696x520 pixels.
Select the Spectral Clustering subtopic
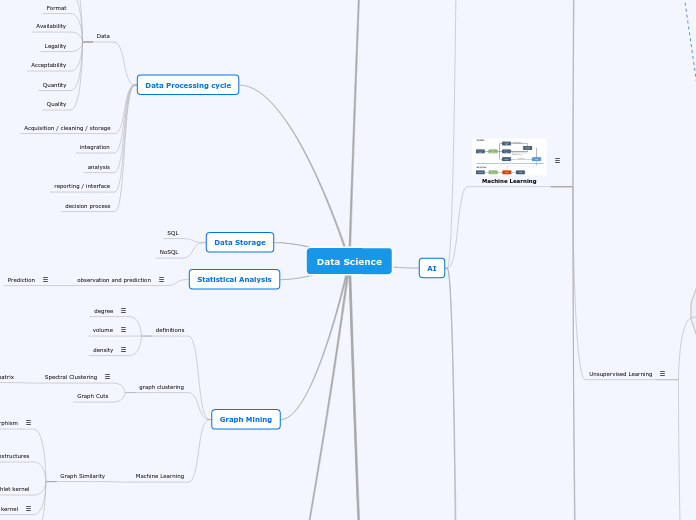tap(71, 377)
